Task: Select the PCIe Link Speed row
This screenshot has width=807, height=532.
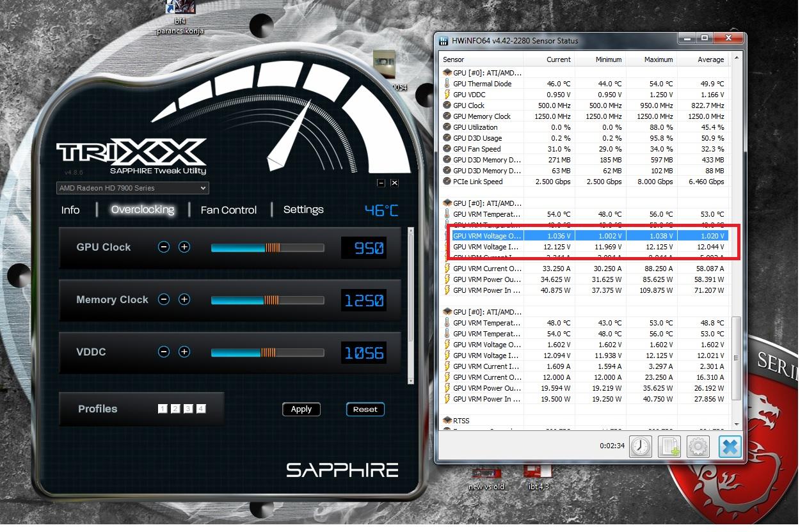Action: (x=584, y=182)
